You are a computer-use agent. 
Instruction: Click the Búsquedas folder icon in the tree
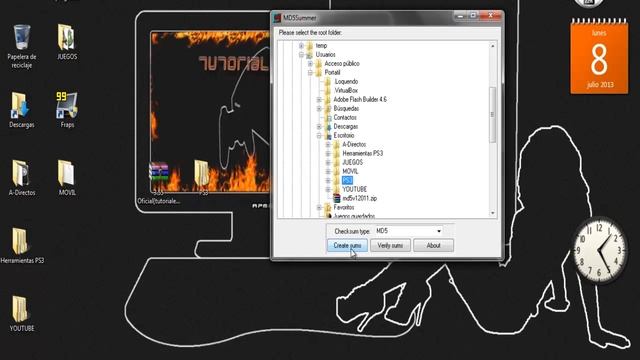click(x=328, y=109)
